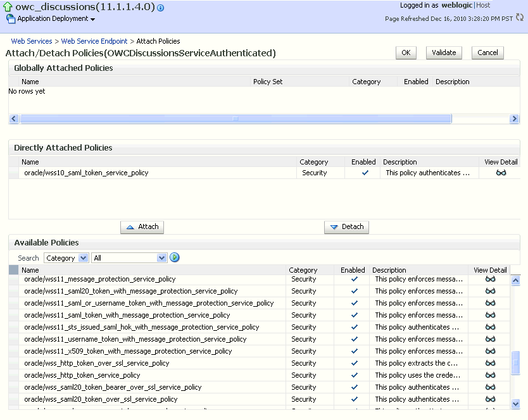Viewport: 528px width, 420px height.
Task: Navigate to Web Service Endpoint breadcrumb
Action: (x=94, y=41)
